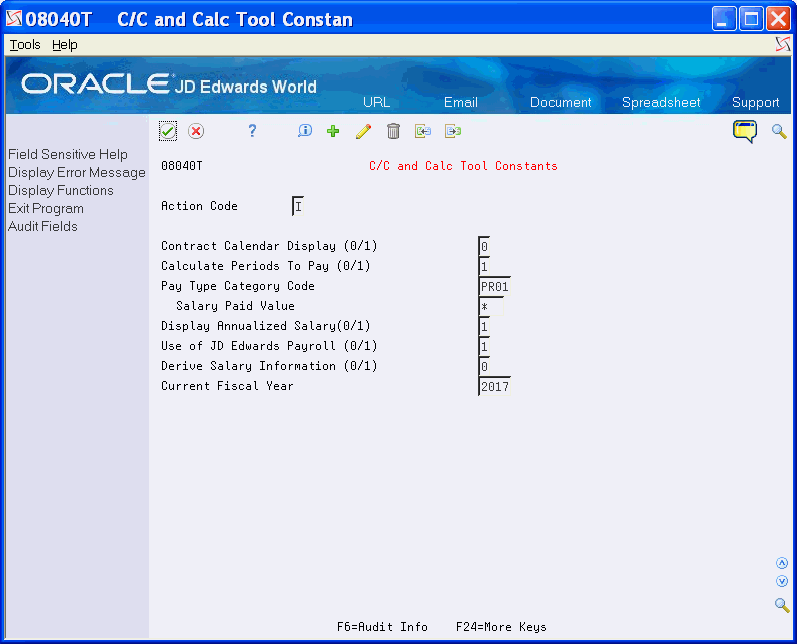Screen dimensions: 797x644
Task: Click the red X cancel icon
Action: click(196, 131)
